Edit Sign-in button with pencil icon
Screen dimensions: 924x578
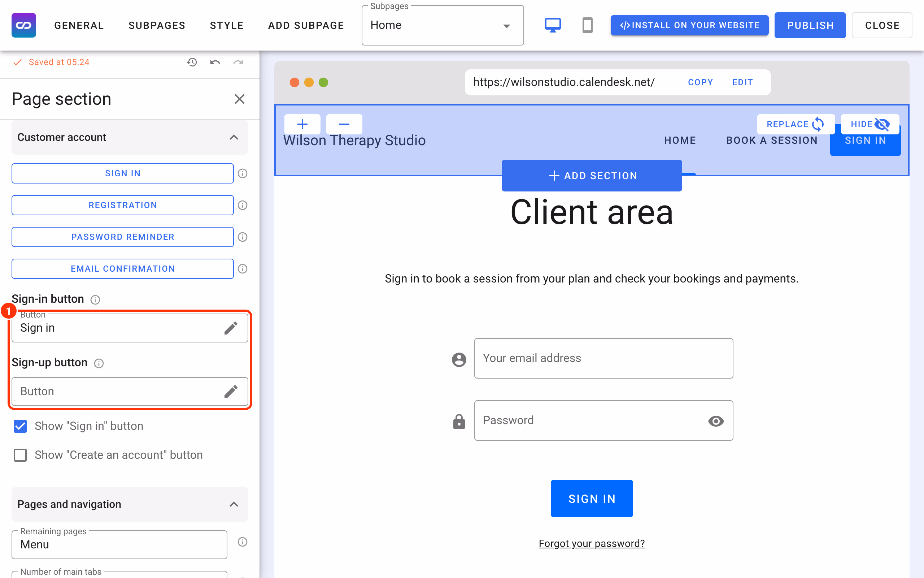coord(231,328)
